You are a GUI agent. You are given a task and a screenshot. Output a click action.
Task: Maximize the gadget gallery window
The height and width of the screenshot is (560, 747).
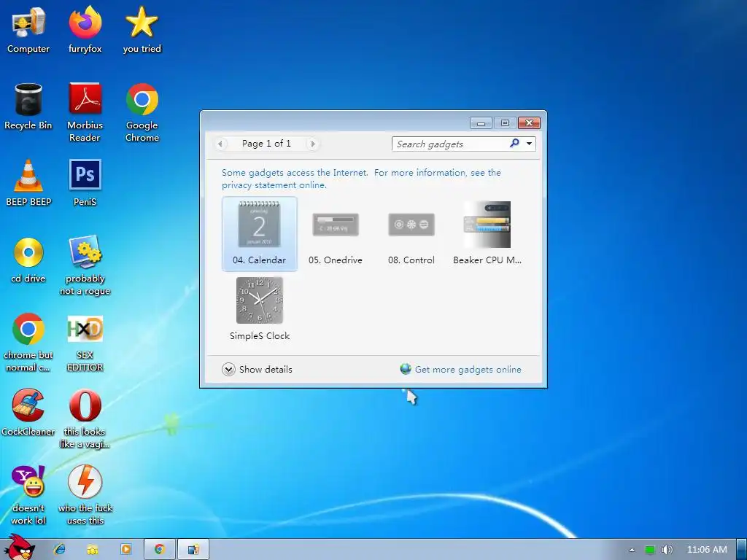coord(505,123)
